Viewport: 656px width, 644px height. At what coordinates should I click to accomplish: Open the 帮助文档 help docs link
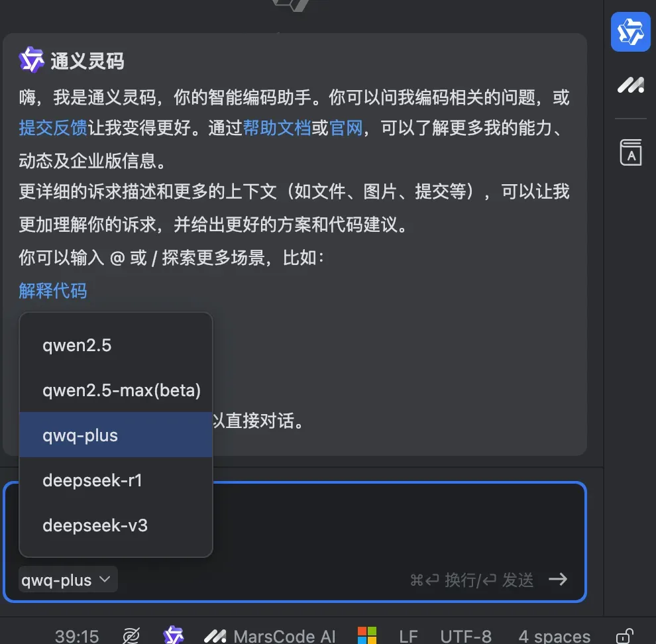[277, 128]
